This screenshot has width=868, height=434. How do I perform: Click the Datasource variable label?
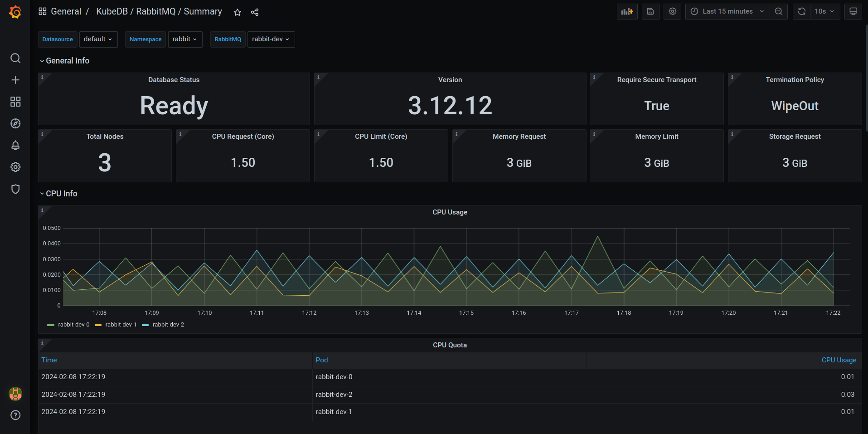pos(58,39)
